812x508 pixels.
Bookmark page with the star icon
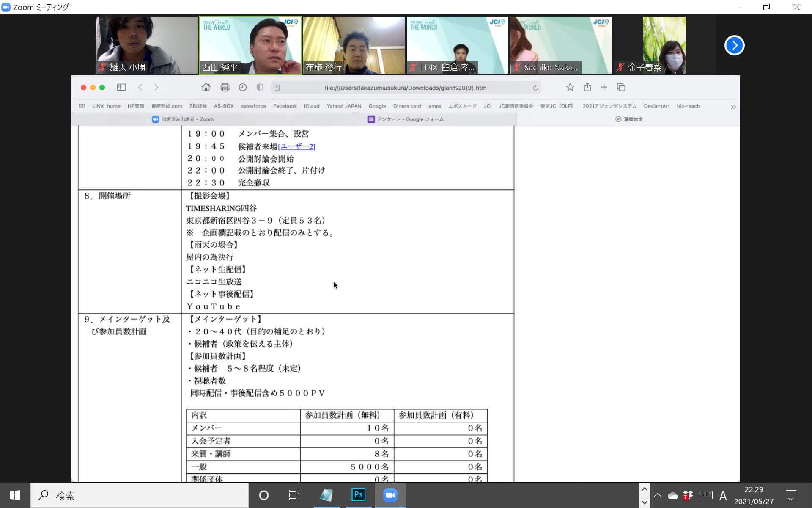click(x=570, y=87)
